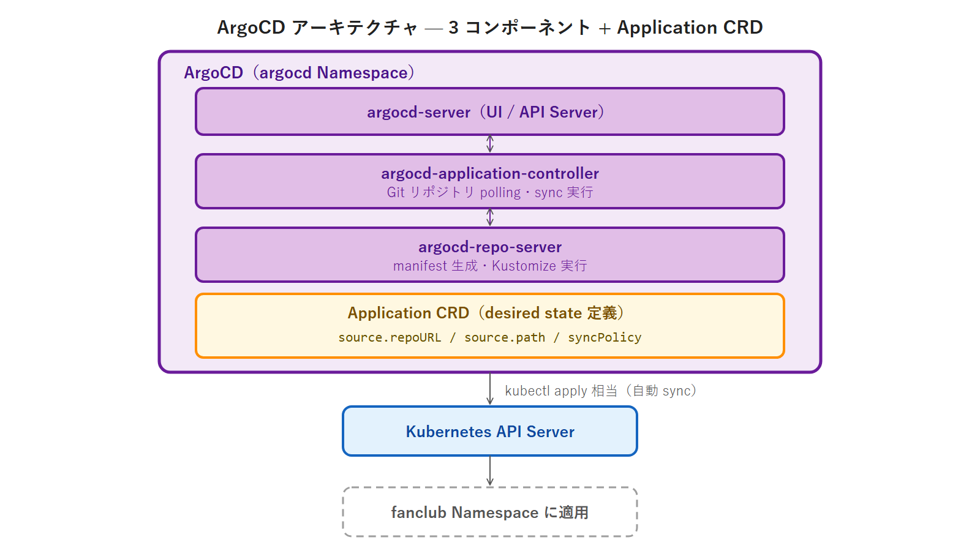Select the fanclub Namespace に適用 dashed box

[490, 512]
